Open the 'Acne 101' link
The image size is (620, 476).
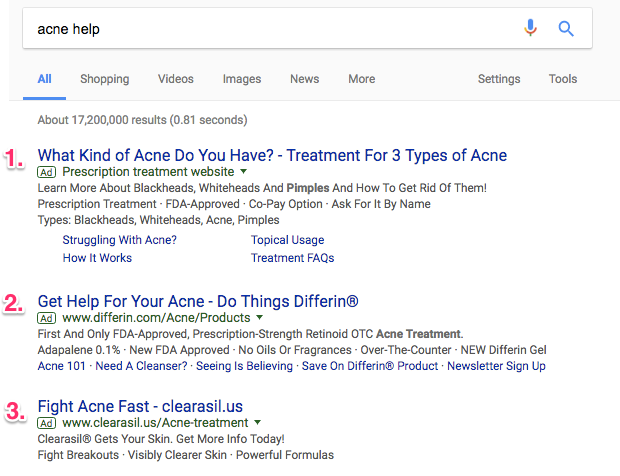(62, 366)
